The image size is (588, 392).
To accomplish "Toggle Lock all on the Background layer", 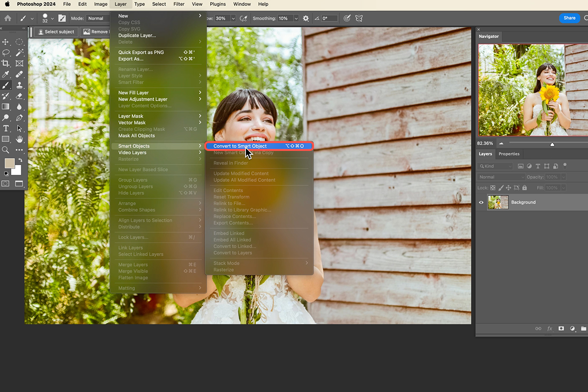I will point(525,188).
